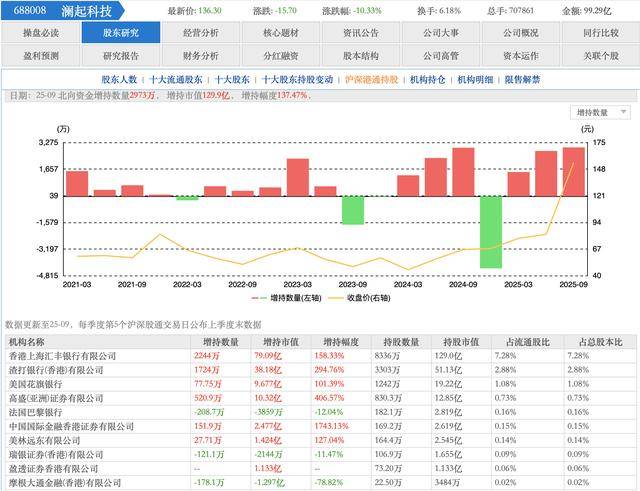Select the 法国巴黎银行 row
The image size is (640, 491).
[321, 412]
